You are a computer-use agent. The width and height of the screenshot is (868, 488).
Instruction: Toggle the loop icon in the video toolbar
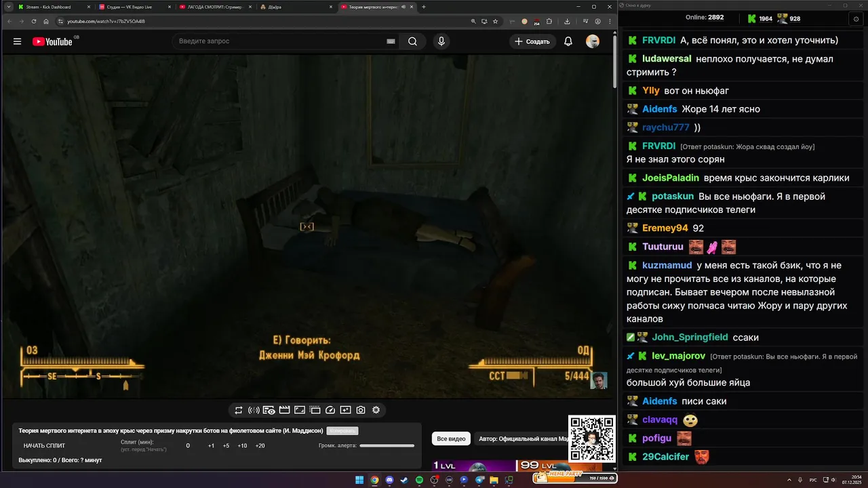(239, 410)
